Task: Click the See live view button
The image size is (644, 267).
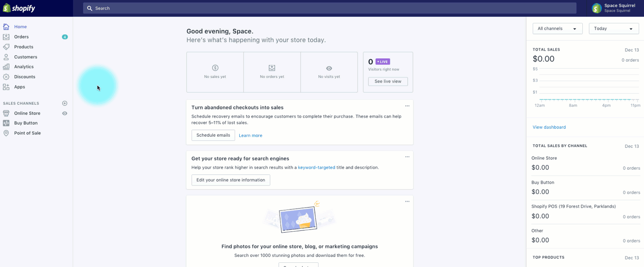Action: [x=388, y=82]
